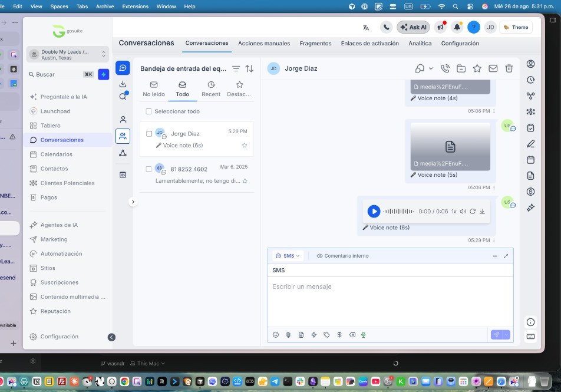
Task: Go to Tablero in sidebar
Action: (x=51, y=126)
